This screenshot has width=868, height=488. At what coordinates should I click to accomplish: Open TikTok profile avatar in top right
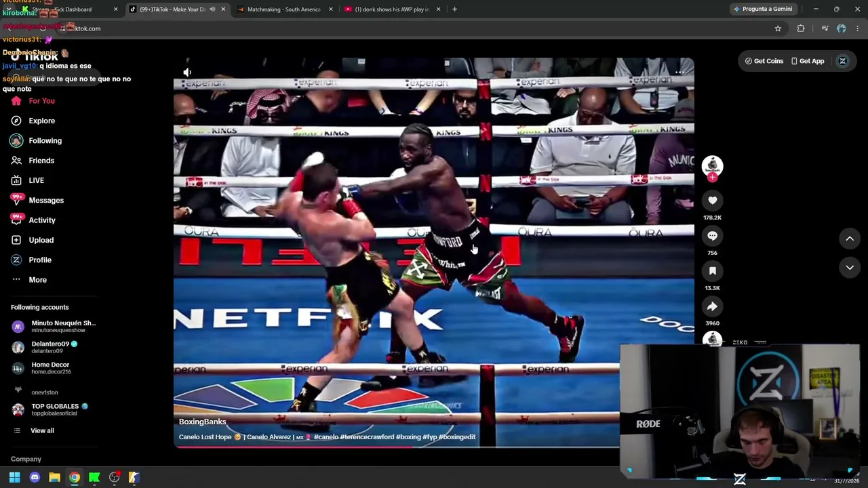843,61
